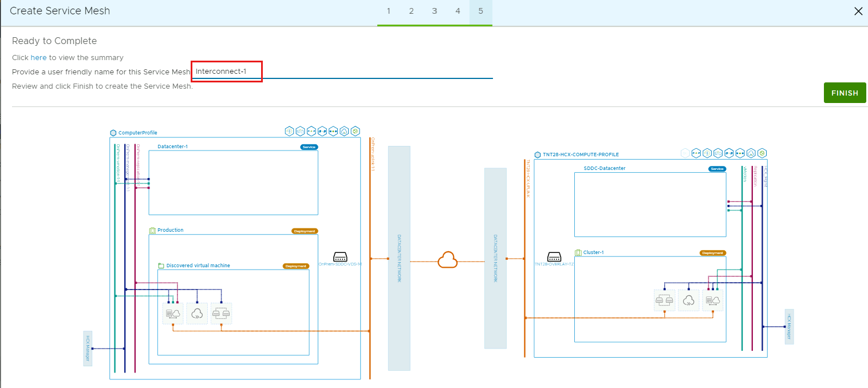Click the Deployment badge on Discovered virtual machine

295,266
